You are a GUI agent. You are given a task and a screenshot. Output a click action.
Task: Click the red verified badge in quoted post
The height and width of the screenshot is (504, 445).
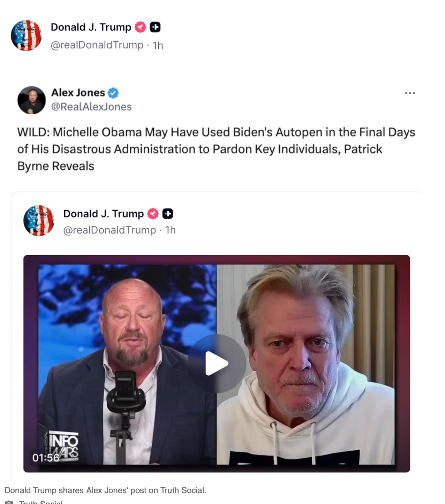coord(153,214)
